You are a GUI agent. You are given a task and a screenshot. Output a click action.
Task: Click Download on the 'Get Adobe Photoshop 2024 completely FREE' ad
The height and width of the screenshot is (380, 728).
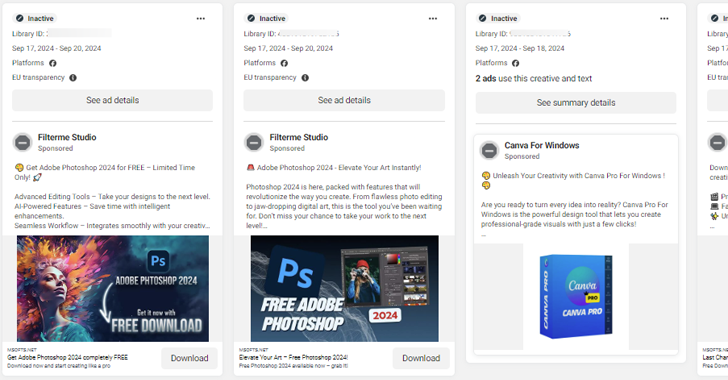[x=189, y=358]
